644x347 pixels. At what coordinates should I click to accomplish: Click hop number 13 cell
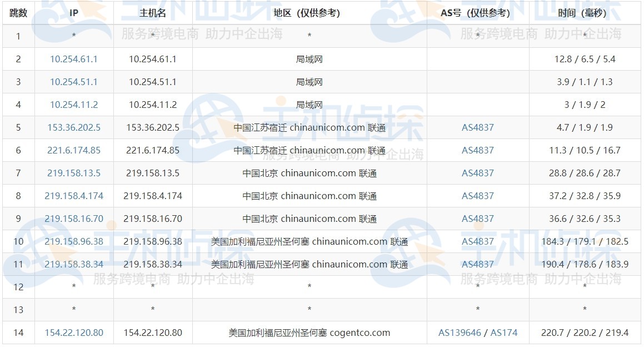pos(18,310)
